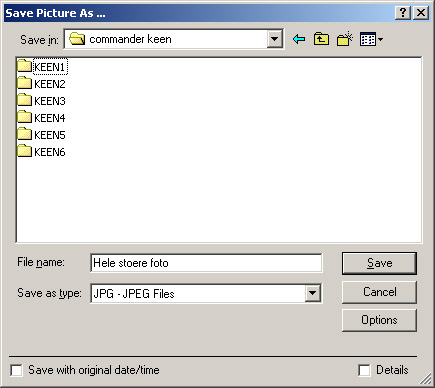The height and width of the screenshot is (388, 435).
Task: Select the KEEN6 folder name
Action: [x=50, y=152]
